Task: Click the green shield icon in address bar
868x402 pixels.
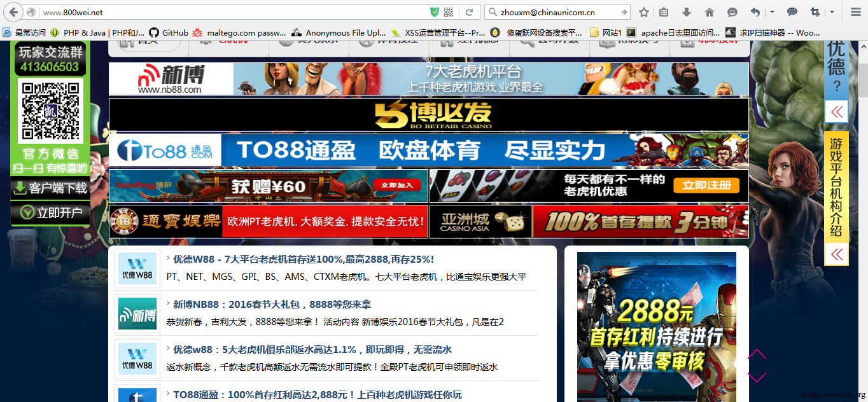Action: [x=435, y=12]
